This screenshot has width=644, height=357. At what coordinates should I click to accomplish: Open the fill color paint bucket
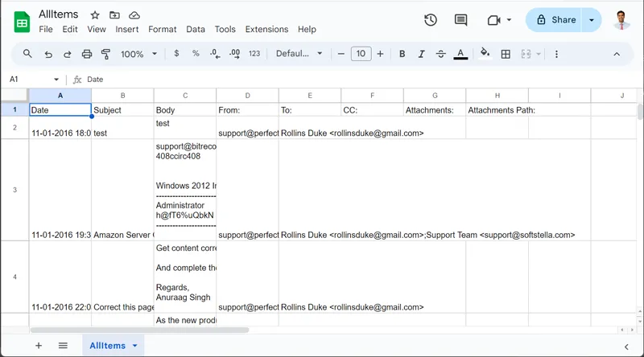[x=485, y=54]
